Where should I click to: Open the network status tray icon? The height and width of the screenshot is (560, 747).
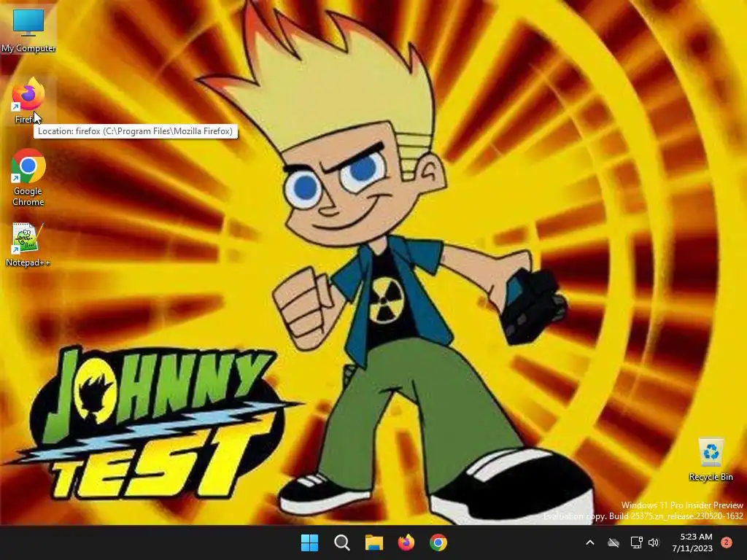point(636,542)
